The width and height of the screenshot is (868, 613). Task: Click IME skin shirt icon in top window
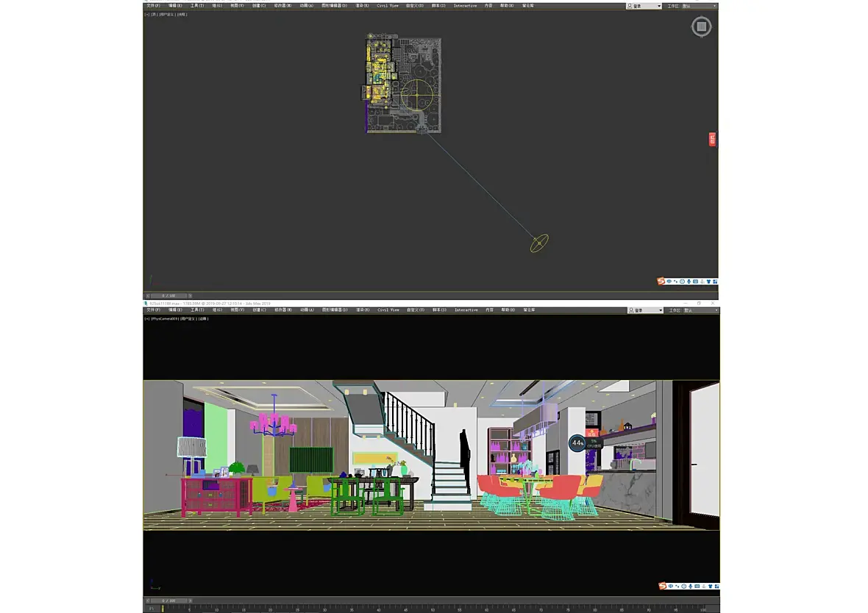(x=708, y=282)
